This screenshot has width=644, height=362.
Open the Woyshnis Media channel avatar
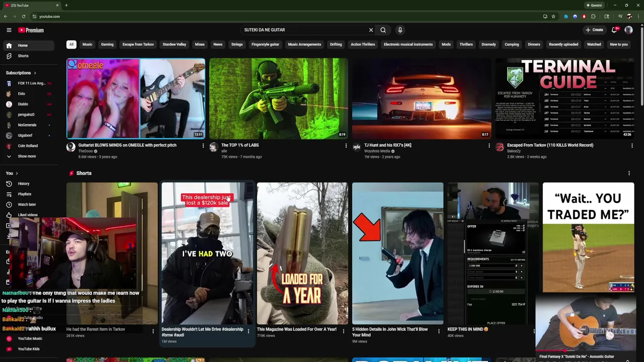(x=357, y=147)
